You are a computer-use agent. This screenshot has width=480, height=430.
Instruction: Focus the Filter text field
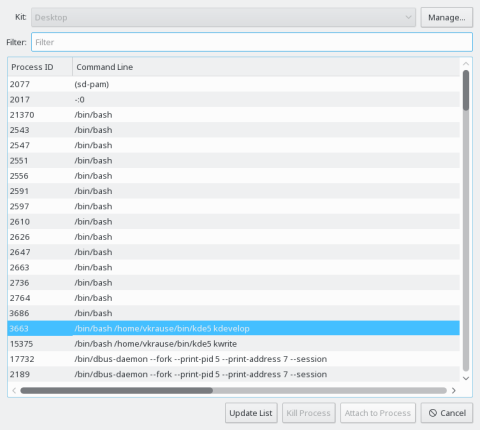pos(252,42)
